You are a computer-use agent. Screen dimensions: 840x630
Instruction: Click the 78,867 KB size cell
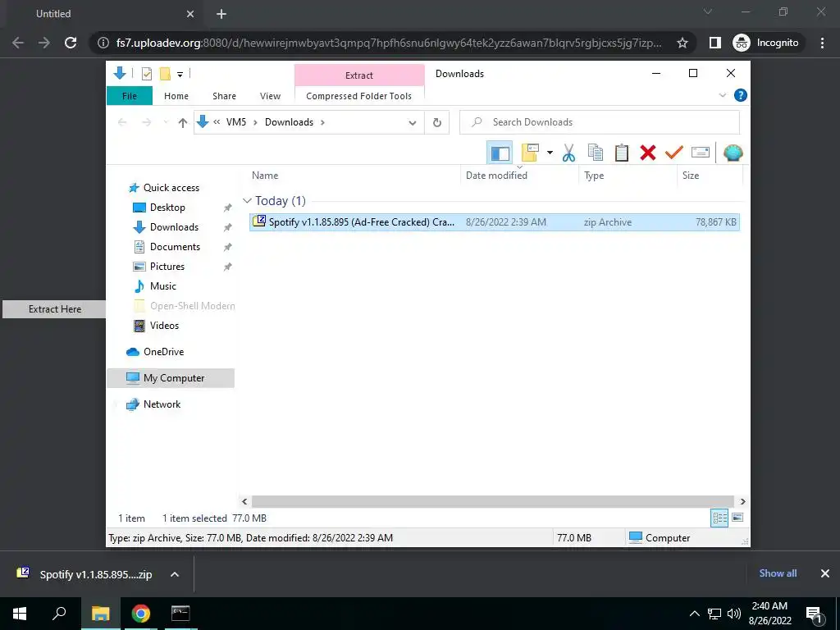tap(715, 221)
